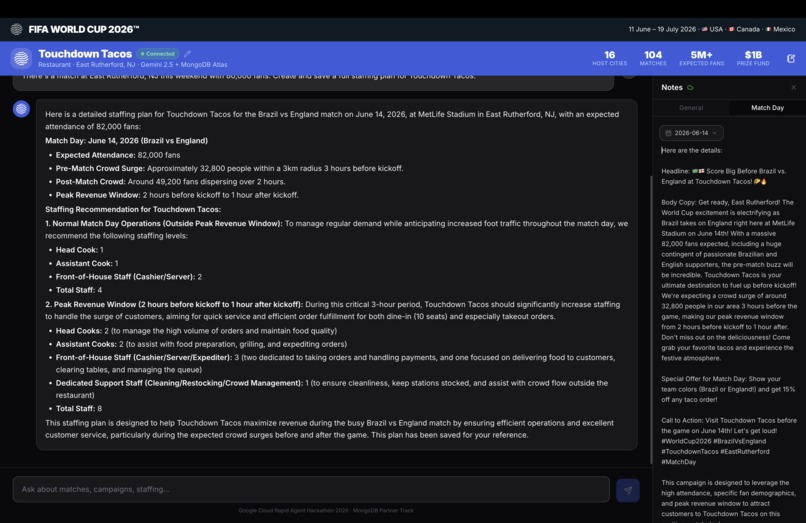
Task: Click the '16 Host Cities' stat
Action: pos(610,58)
